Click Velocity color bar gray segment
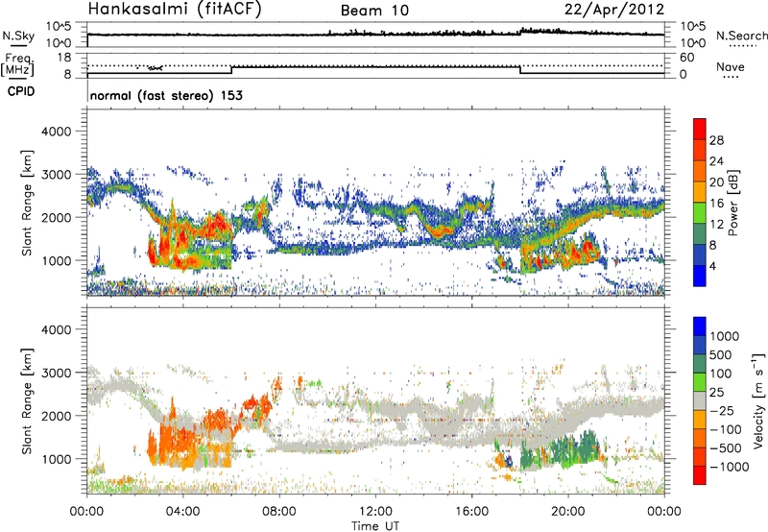The image size is (768, 532). [700, 400]
